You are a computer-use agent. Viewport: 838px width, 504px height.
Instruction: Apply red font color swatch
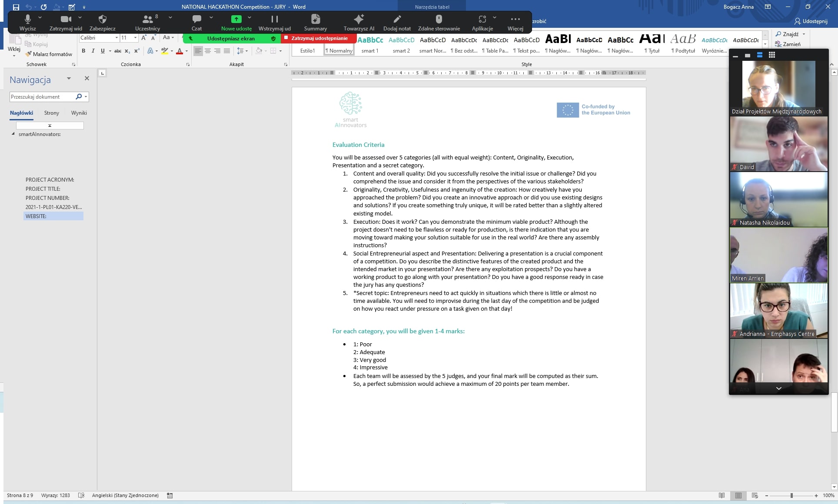(x=180, y=51)
